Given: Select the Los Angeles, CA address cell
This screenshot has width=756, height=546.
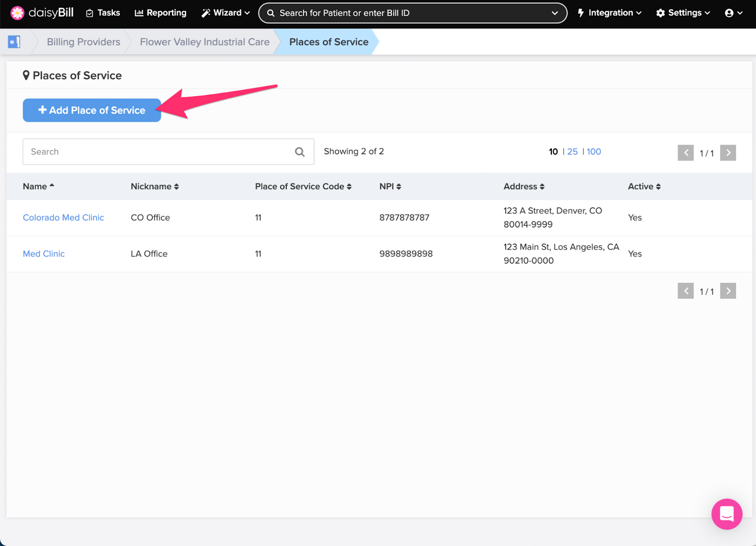Looking at the screenshot, I should tap(561, 254).
